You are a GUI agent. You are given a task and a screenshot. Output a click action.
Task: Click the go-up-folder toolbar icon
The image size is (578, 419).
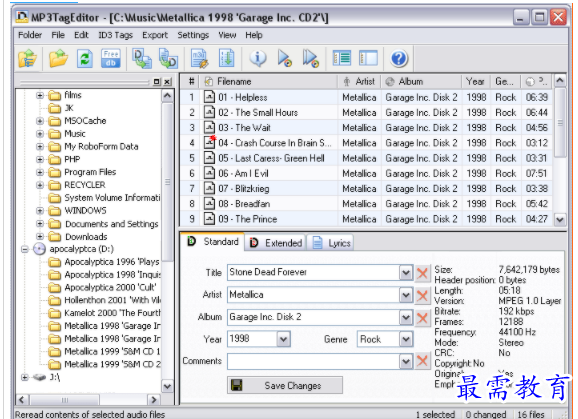(x=28, y=59)
